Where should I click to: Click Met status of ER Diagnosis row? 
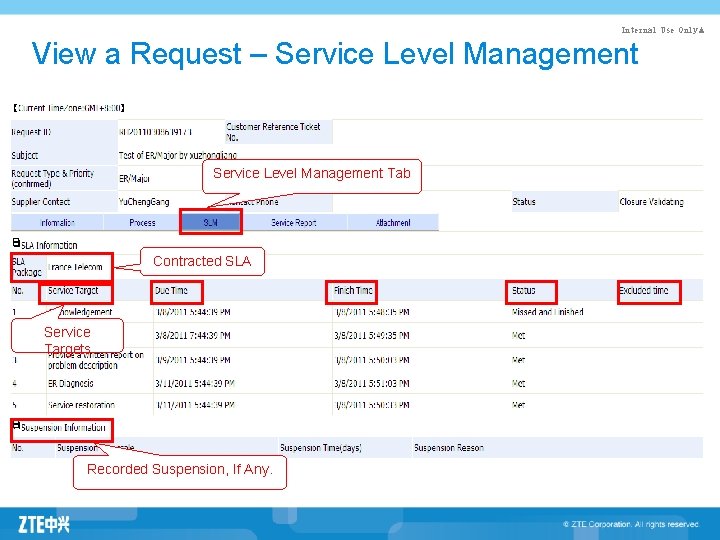tap(518, 383)
